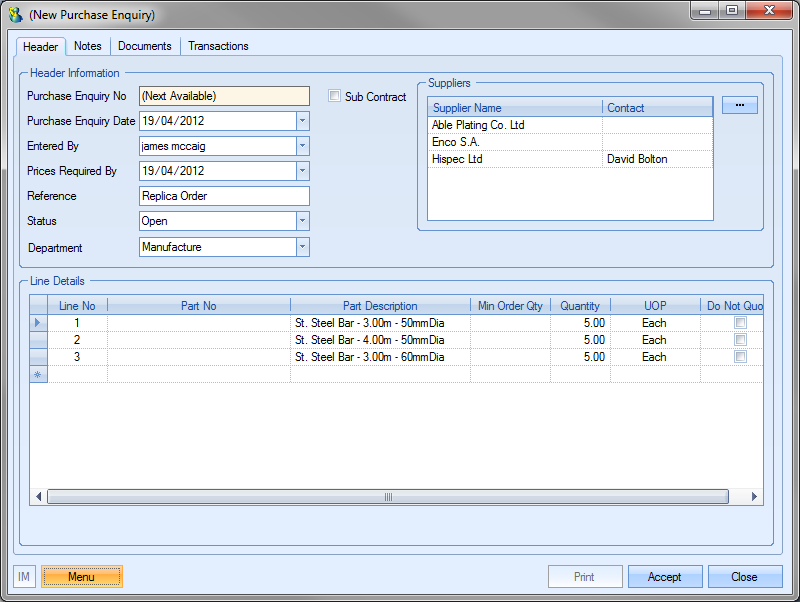Click the orange Menu button

tap(82, 577)
